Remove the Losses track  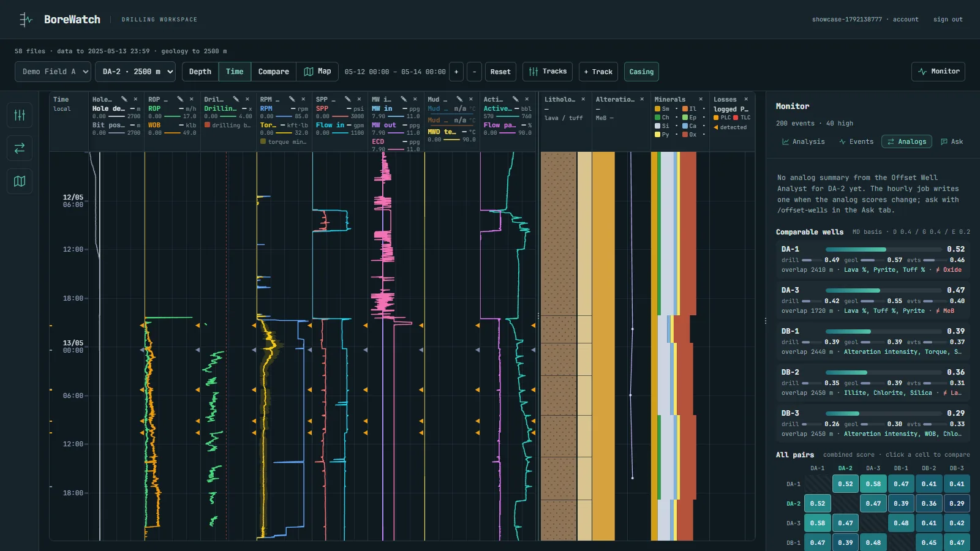point(746,99)
